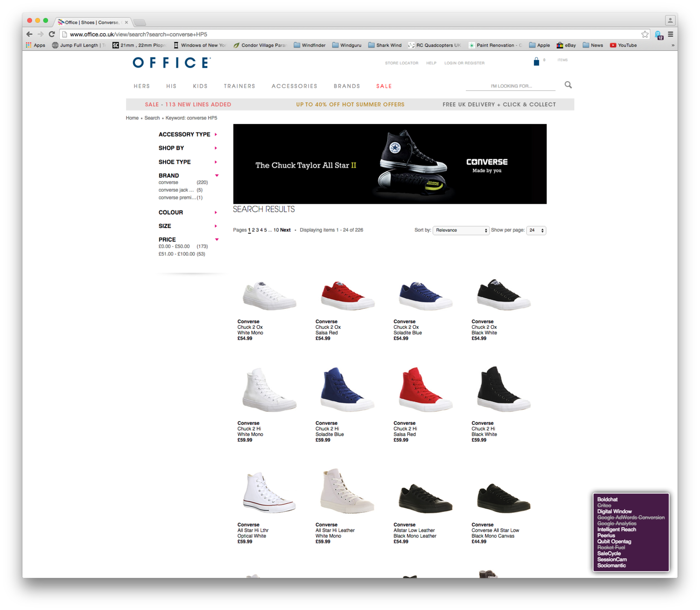Click Boldchat in the tracker list
700x610 pixels.
click(607, 499)
